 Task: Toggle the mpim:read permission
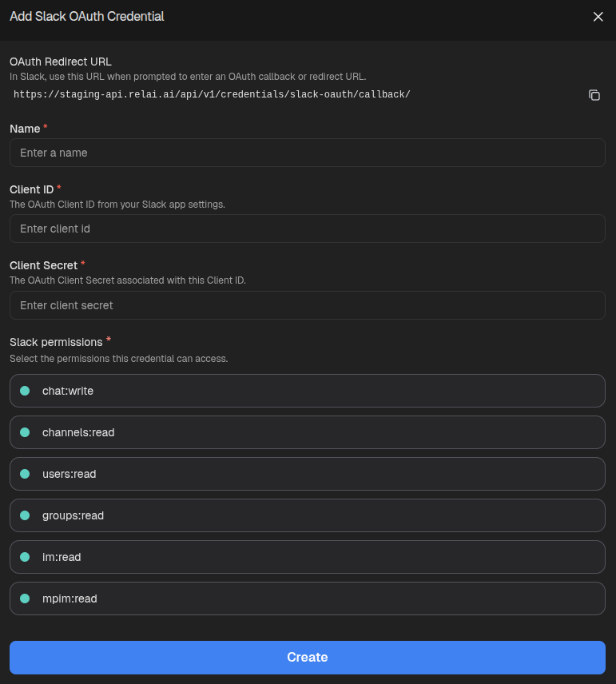pyautogui.click(x=24, y=598)
